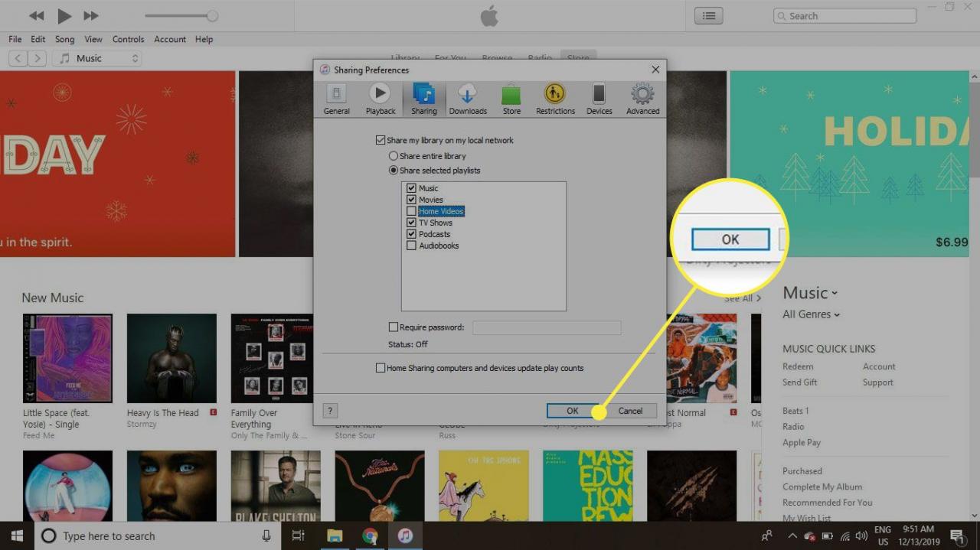This screenshot has width=980, height=550.
Task: Uncheck the TV Shows playlist checkbox
Action: (412, 223)
